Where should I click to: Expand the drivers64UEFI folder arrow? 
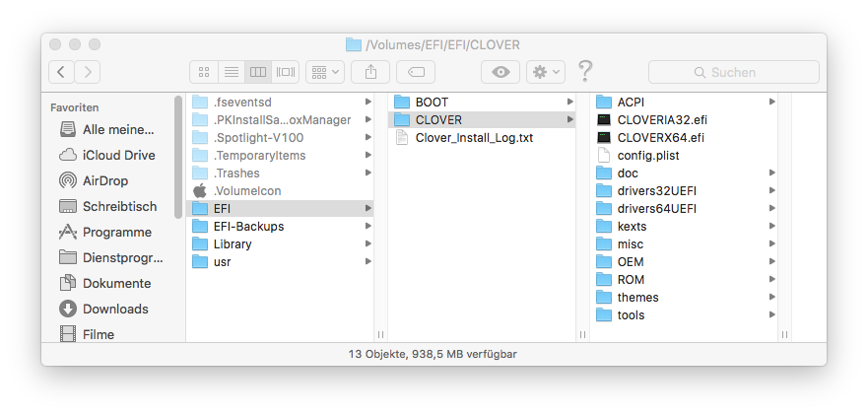[771, 208]
